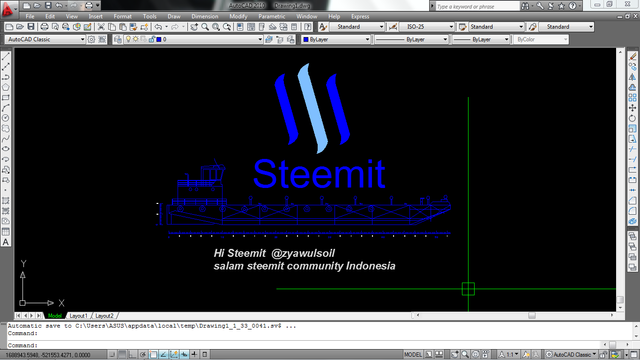
Task: Select the Circle tool
Action: (x=6, y=118)
